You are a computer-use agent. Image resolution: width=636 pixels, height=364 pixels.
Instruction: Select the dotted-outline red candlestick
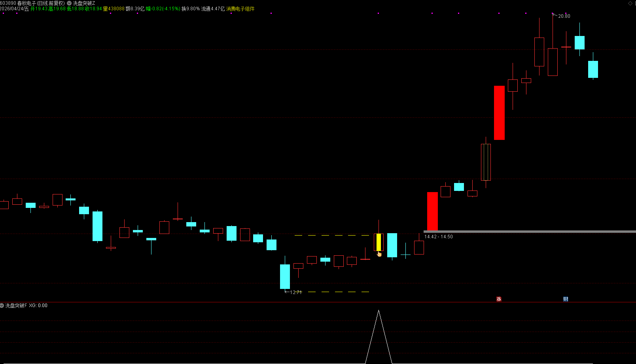tap(486, 162)
